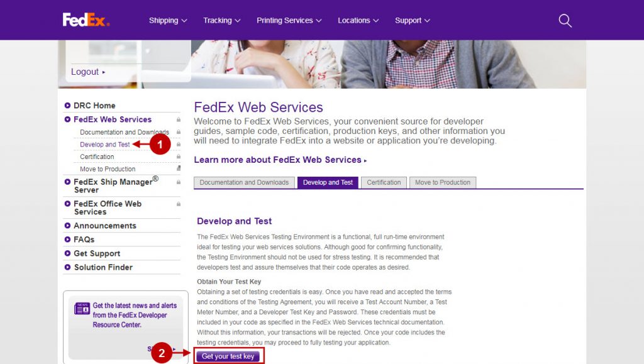Expand the Locations menu
Screen dimensions: 644x364
pos(358,21)
